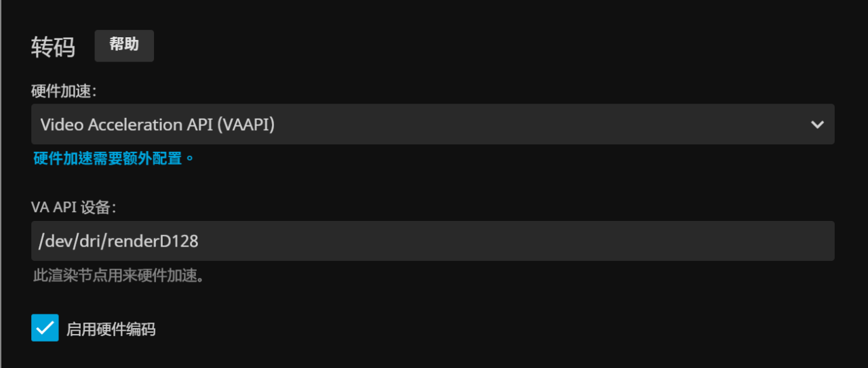Image resolution: width=868 pixels, height=368 pixels.
Task: Select the Video Acceleration API (VAAPI) text
Action: click(x=157, y=125)
